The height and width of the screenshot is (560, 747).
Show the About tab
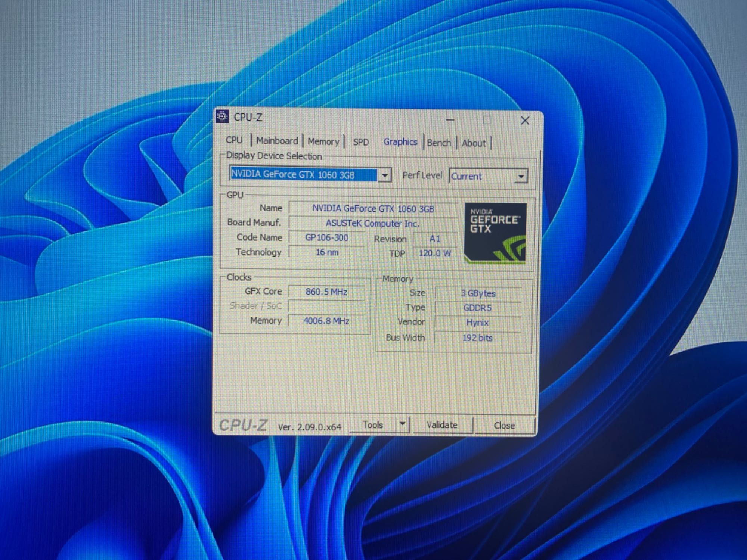click(474, 143)
